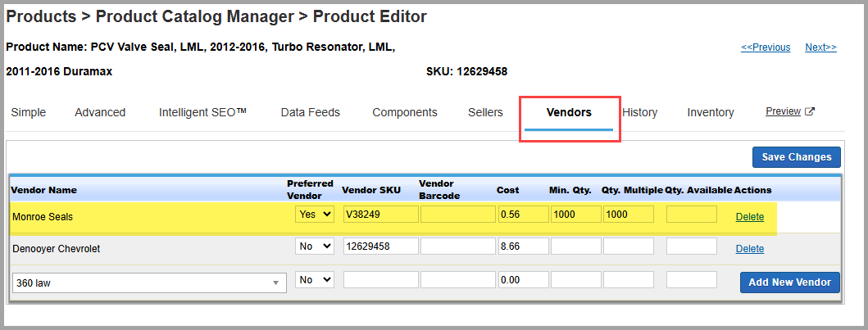Image resolution: width=868 pixels, height=330 pixels.
Task: Open the Sellers tab
Action: click(485, 113)
